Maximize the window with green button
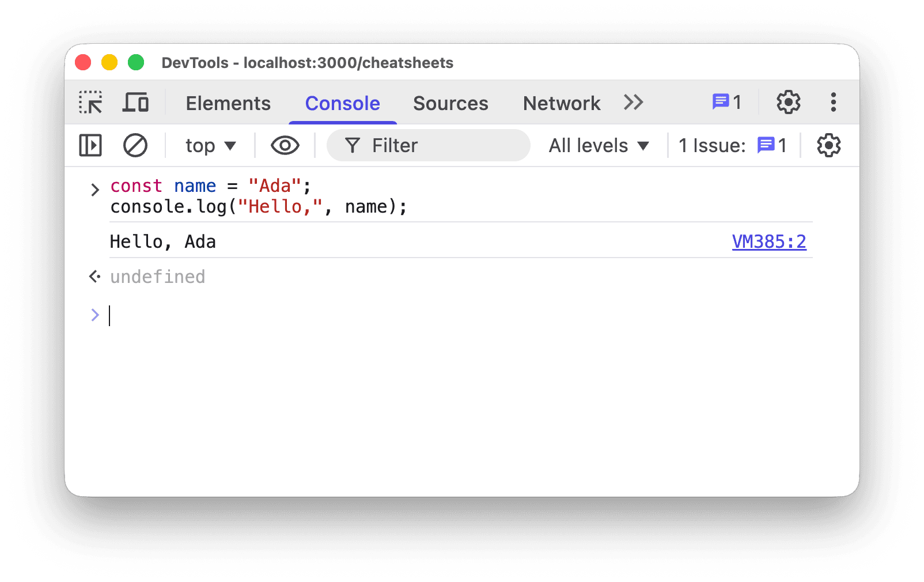This screenshot has width=924, height=582. [136, 62]
